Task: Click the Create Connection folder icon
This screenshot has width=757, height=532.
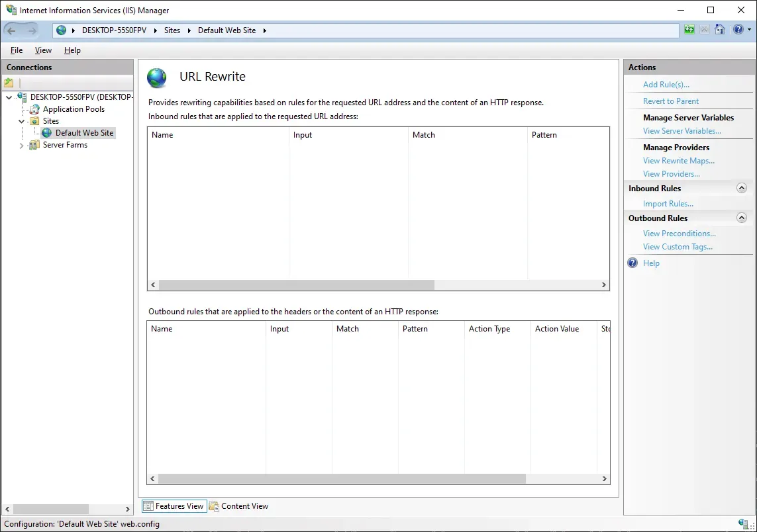Action: coord(9,82)
